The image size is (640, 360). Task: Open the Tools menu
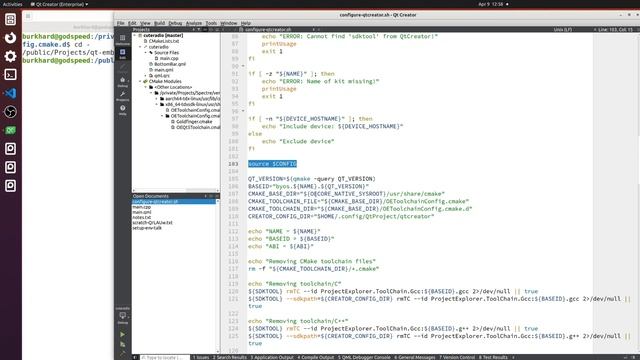[211, 23]
